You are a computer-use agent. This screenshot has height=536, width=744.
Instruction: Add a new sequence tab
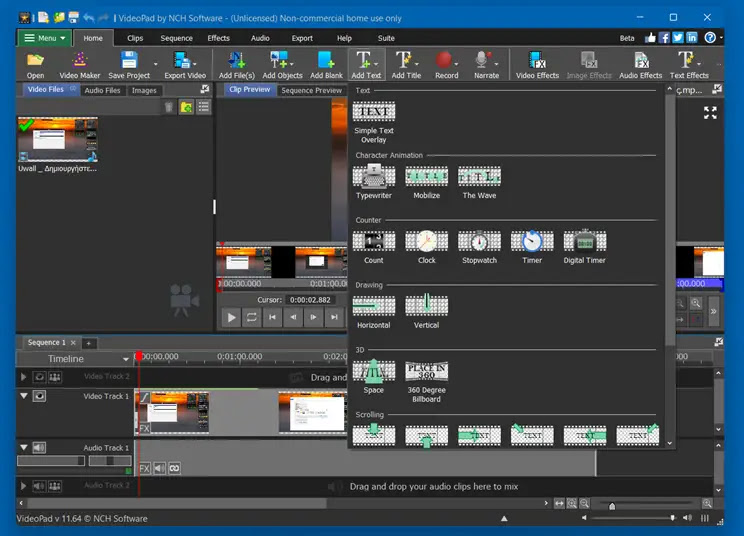(89, 342)
